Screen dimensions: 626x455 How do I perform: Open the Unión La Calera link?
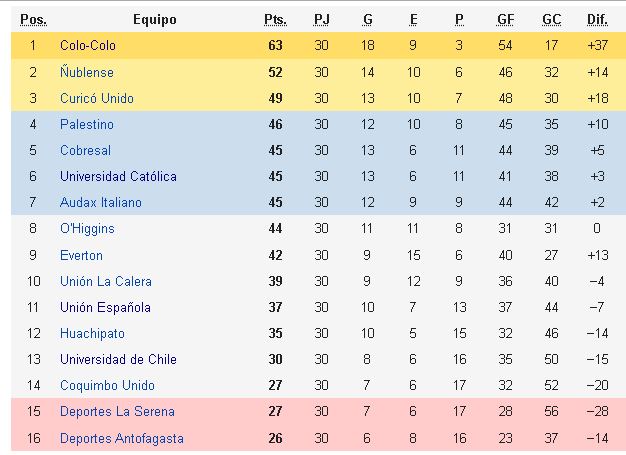click(x=106, y=281)
